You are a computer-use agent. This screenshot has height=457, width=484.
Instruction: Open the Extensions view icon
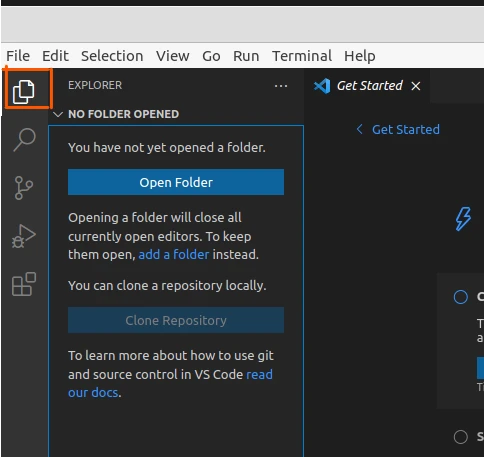[x=24, y=284]
